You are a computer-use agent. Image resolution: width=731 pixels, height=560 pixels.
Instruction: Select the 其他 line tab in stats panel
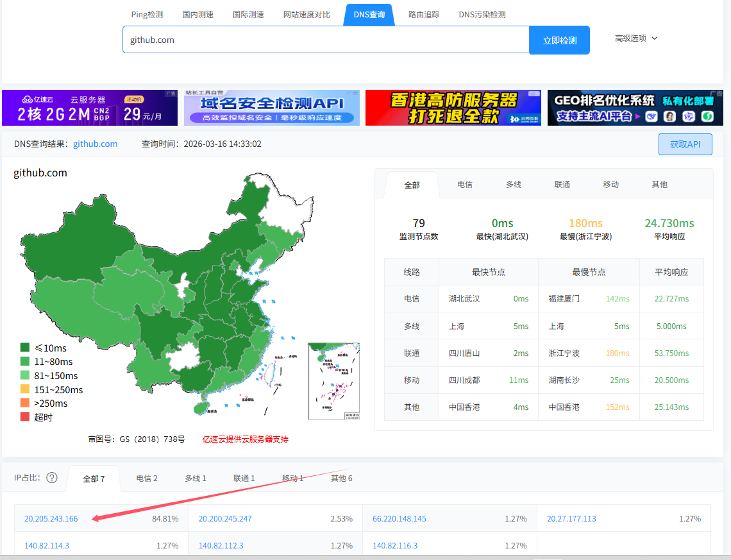659,185
